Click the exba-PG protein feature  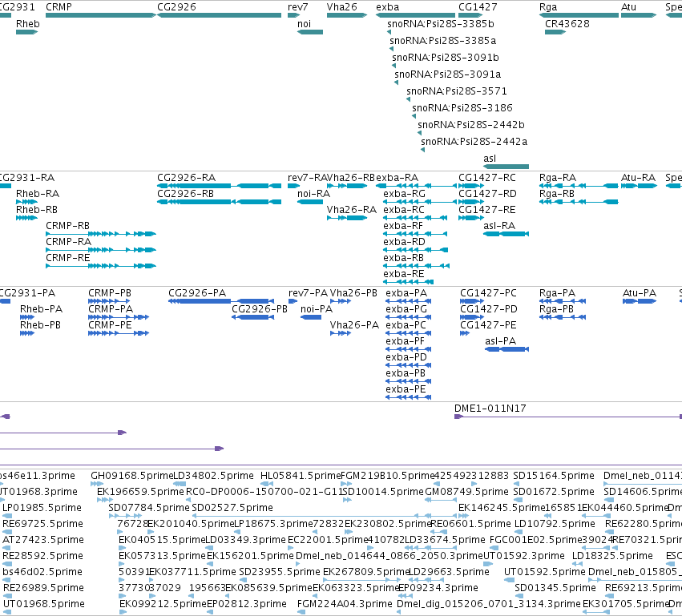(409, 317)
